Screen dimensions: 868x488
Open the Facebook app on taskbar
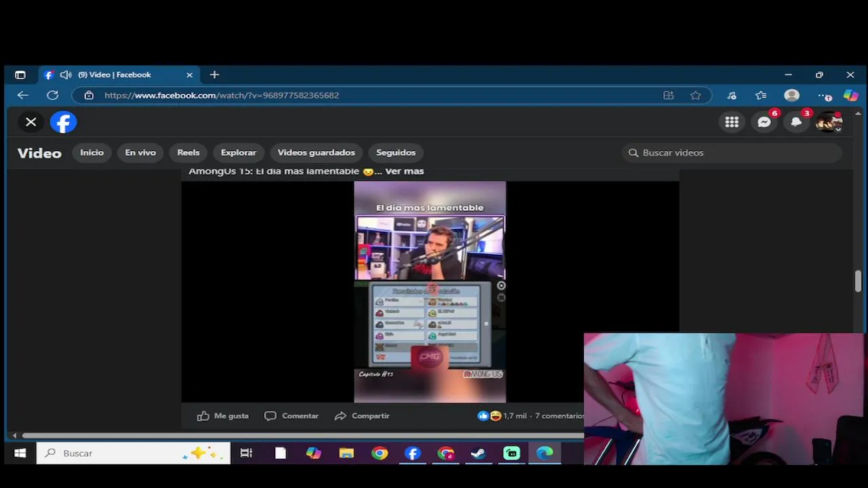point(413,453)
